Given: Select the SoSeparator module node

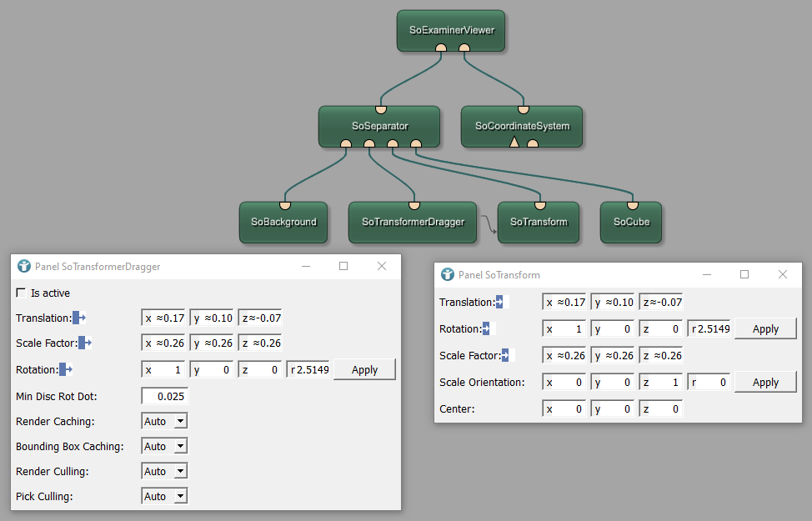Looking at the screenshot, I should tap(379, 127).
